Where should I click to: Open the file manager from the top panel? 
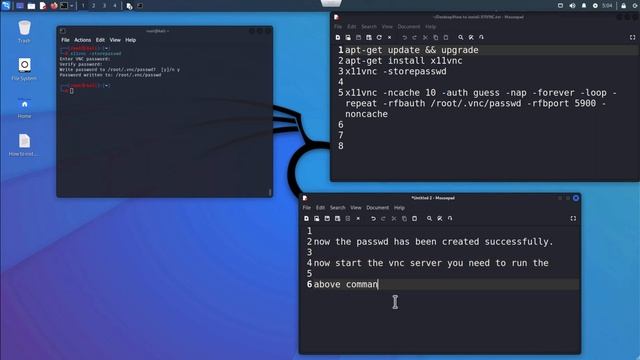[31, 6]
